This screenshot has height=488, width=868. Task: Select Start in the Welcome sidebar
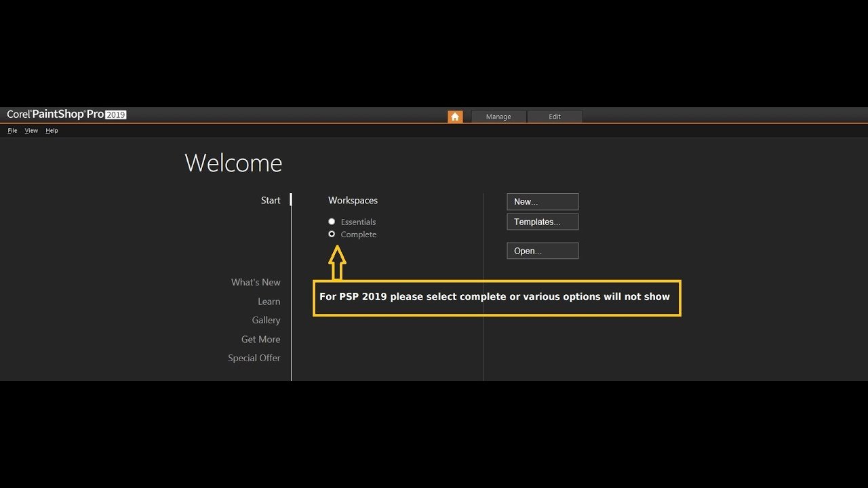click(x=271, y=200)
